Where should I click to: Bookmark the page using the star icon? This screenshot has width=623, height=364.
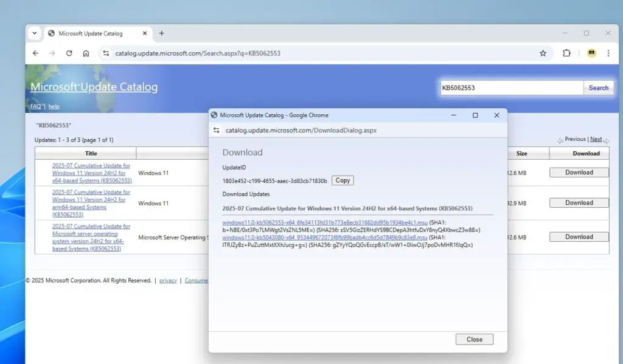point(543,53)
